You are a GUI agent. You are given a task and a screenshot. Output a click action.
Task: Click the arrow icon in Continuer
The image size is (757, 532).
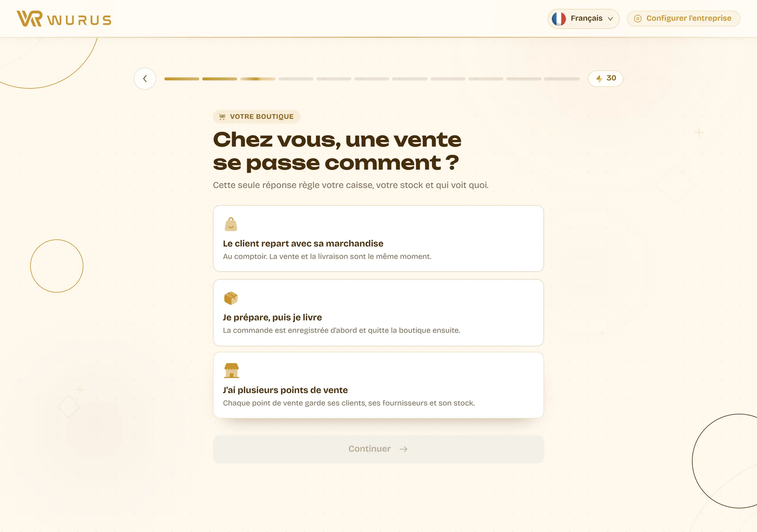point(403,449)
